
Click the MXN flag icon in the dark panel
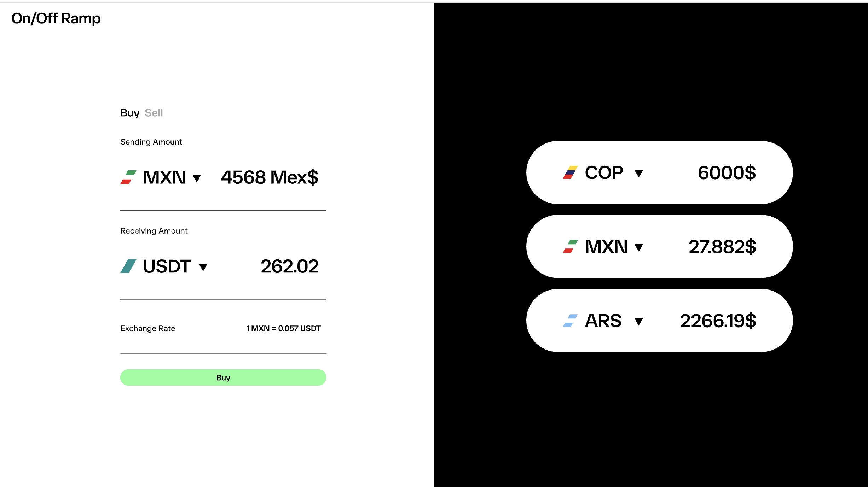coord(570,247)
